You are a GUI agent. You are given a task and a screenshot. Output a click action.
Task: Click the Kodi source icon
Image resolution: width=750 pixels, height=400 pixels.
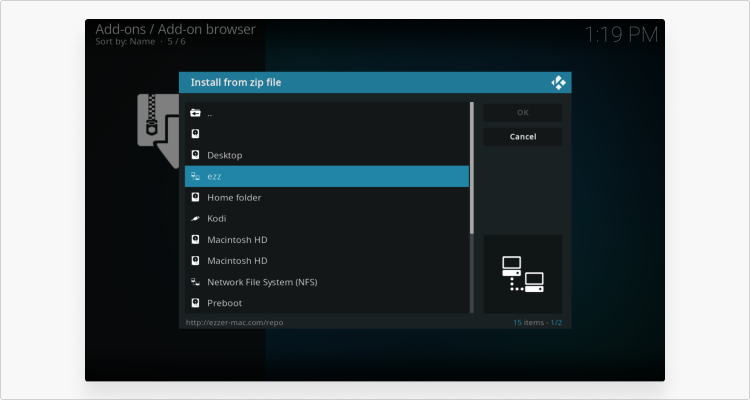point(195,218)
